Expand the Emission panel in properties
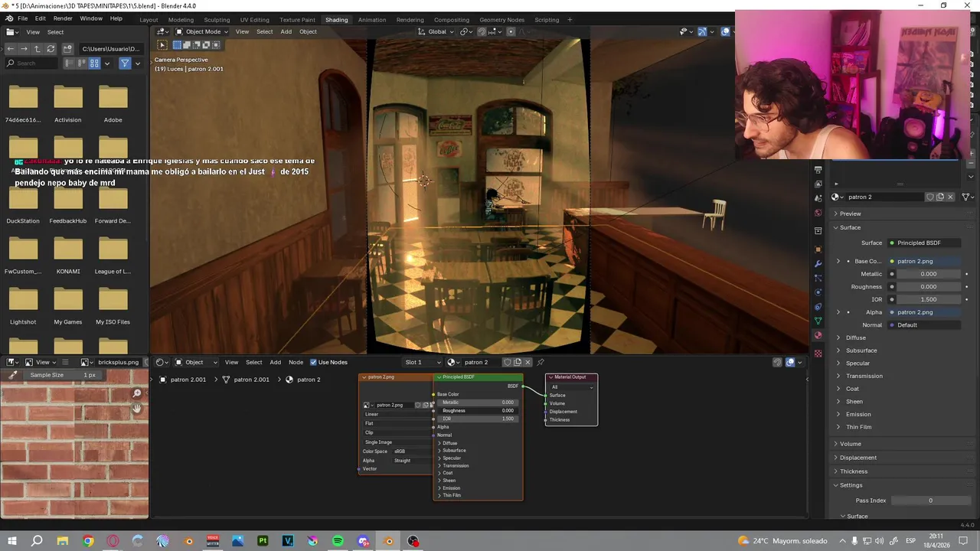Screen dimensions: 980x551 click(857, 414)
